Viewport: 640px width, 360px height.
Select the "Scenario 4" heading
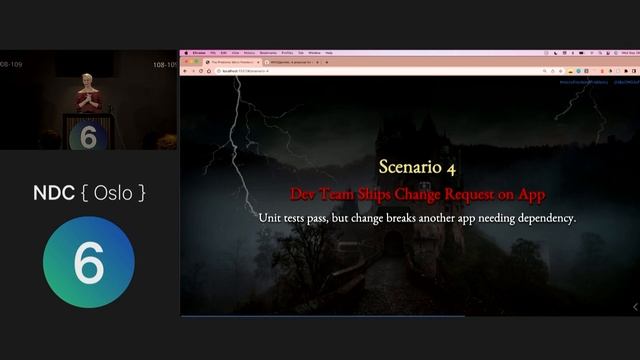click(x=417, y=167)
